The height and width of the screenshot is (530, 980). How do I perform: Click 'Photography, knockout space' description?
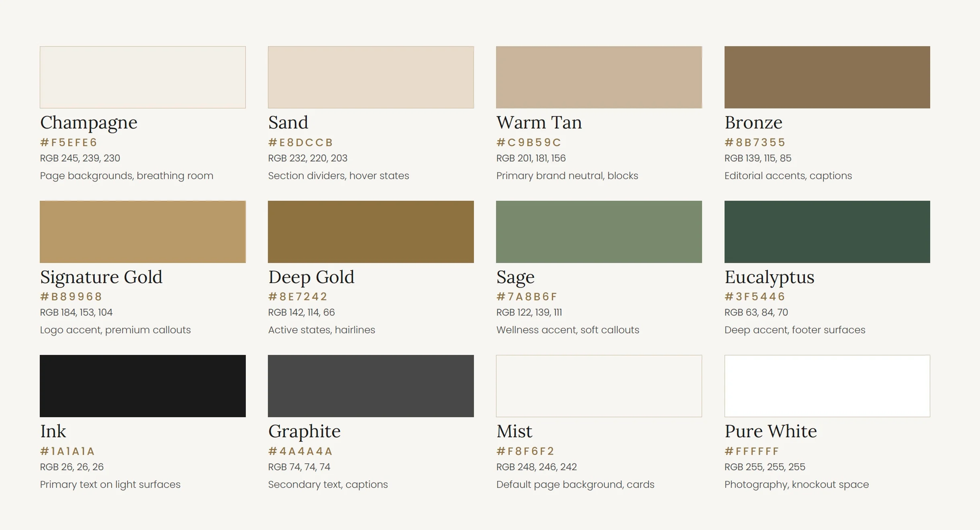pos(797,485)
